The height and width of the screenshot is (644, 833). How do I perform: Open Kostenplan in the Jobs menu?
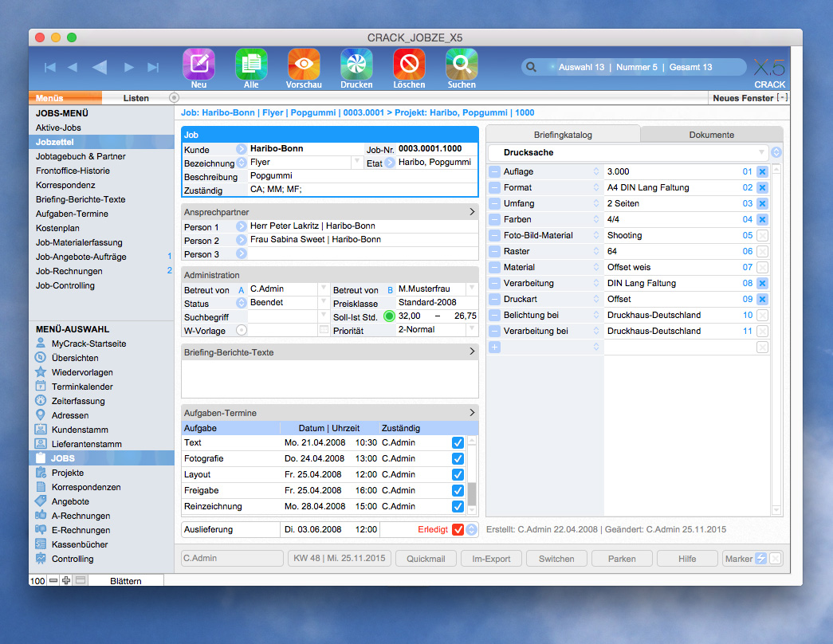point(57,228)
